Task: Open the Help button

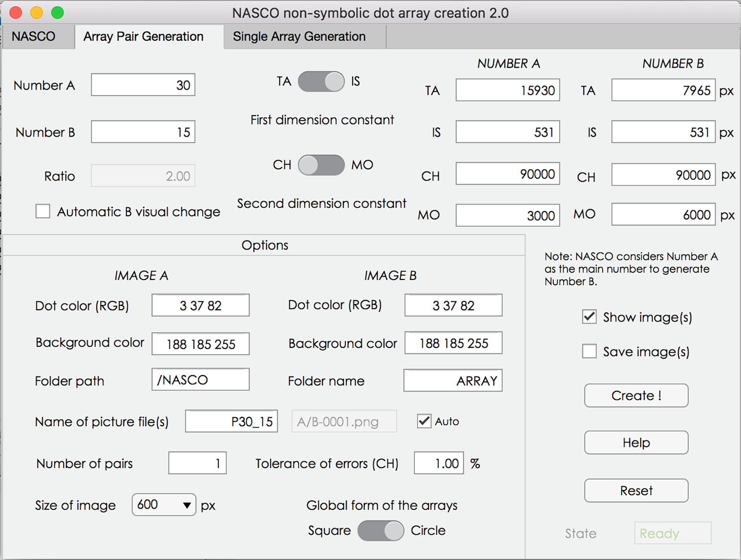Action: point(636,443)
